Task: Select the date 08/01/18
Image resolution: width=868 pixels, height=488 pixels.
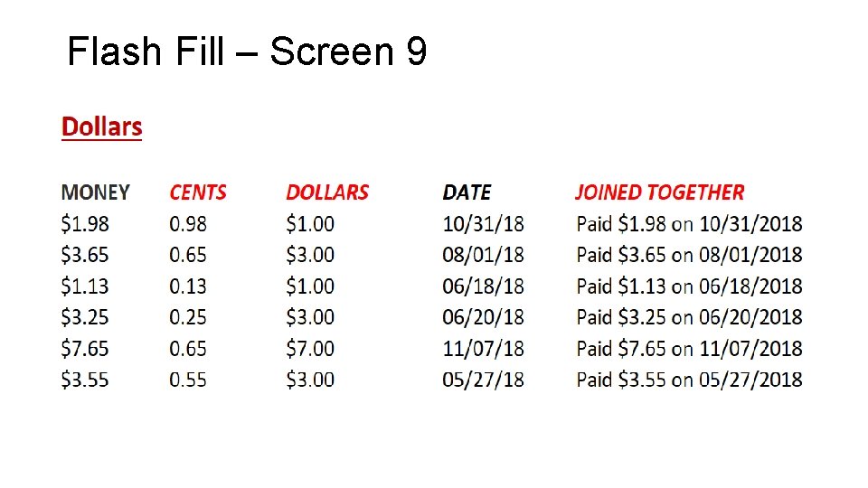Action: 483,255
